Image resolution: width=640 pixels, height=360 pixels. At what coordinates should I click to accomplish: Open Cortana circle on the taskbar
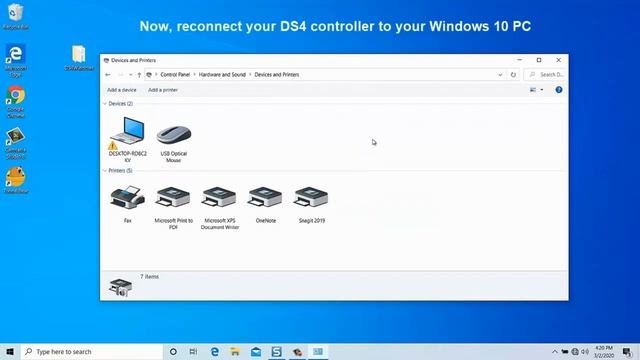pyautogui.click(x=173, y=351)
